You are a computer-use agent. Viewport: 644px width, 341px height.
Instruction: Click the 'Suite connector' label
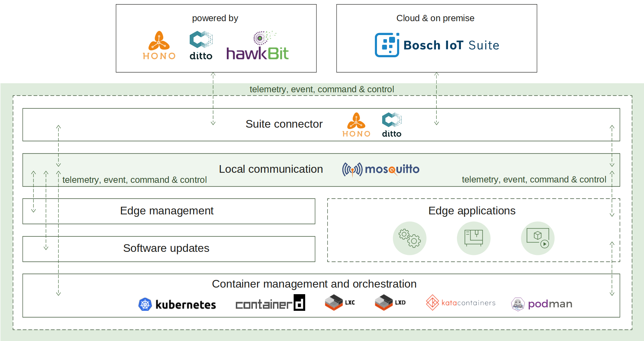pos(284,124)
